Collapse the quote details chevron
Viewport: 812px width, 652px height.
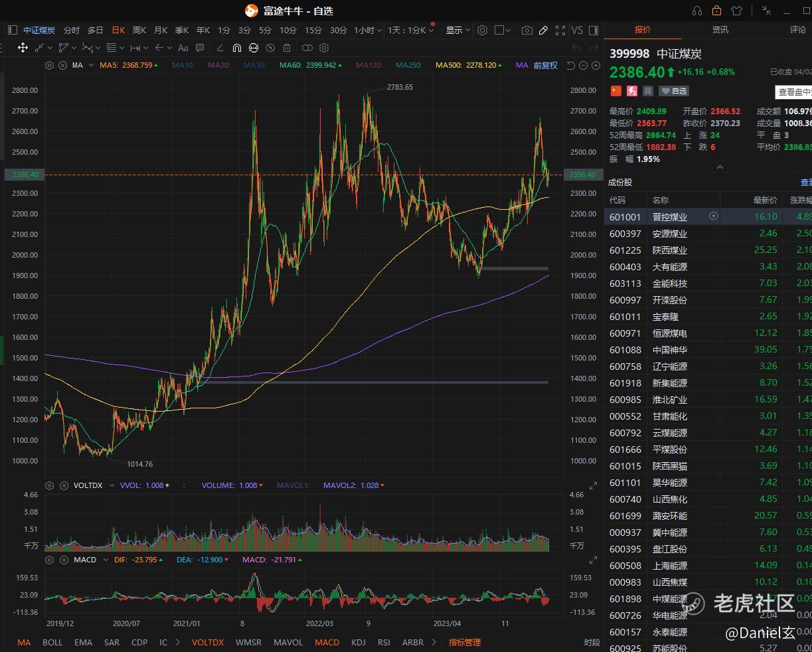[x=720, y=167]
